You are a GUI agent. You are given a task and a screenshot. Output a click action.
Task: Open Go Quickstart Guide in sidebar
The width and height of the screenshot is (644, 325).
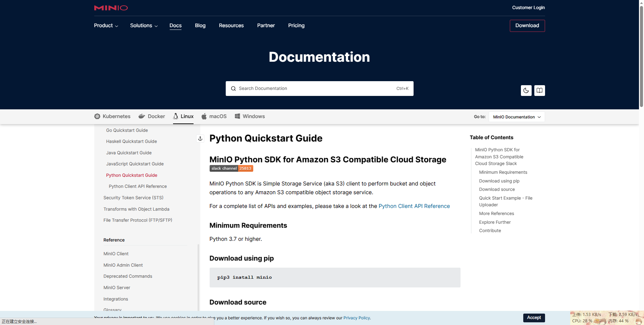[x=127, y=130]
